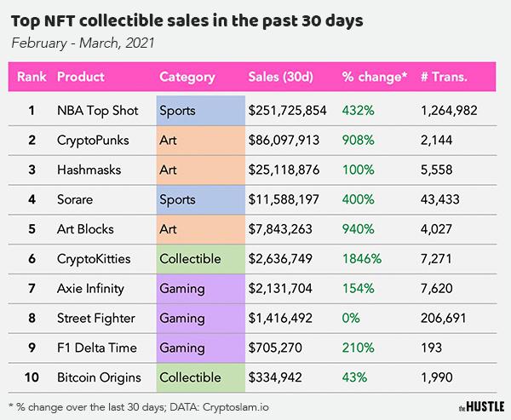Click the NBA Top Shot product name
Image resolution: width=511 pixels, height=420 pixels.
[x=96, y=110]
